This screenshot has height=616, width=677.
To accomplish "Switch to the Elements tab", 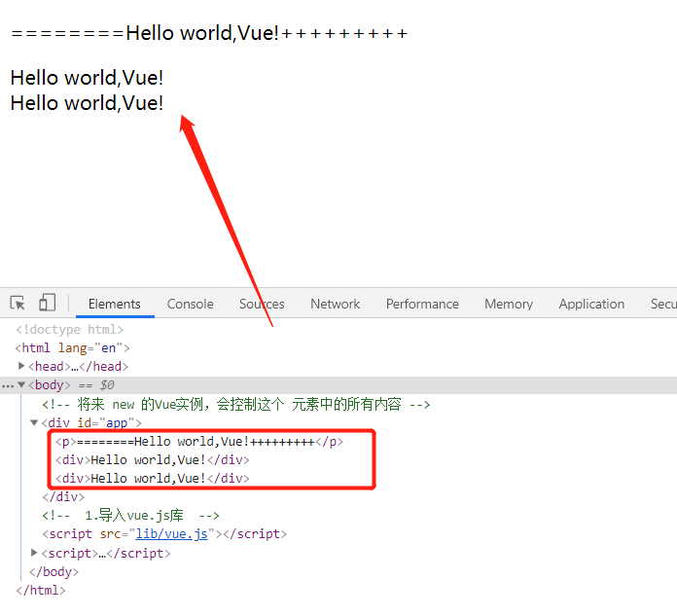I will click(x=115, y=304).
